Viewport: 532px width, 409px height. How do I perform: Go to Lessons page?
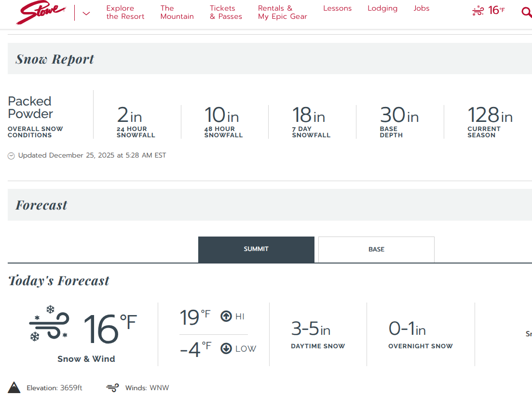337,9
